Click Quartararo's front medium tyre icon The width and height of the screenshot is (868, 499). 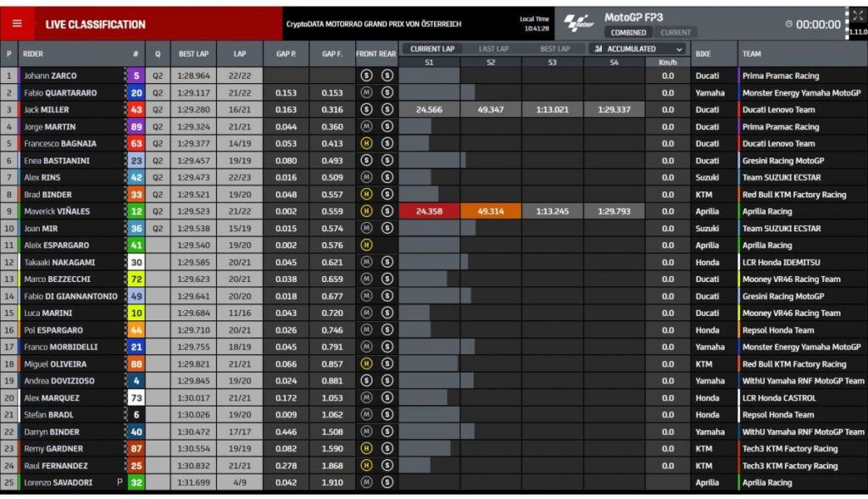366,93
